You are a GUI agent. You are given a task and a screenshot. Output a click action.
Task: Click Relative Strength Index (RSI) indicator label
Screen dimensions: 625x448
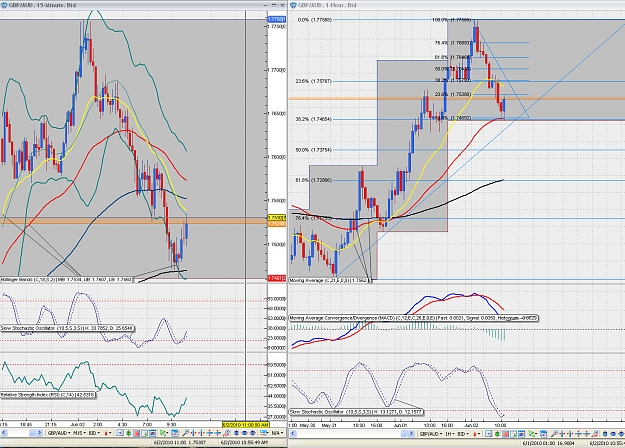(47, 395)
